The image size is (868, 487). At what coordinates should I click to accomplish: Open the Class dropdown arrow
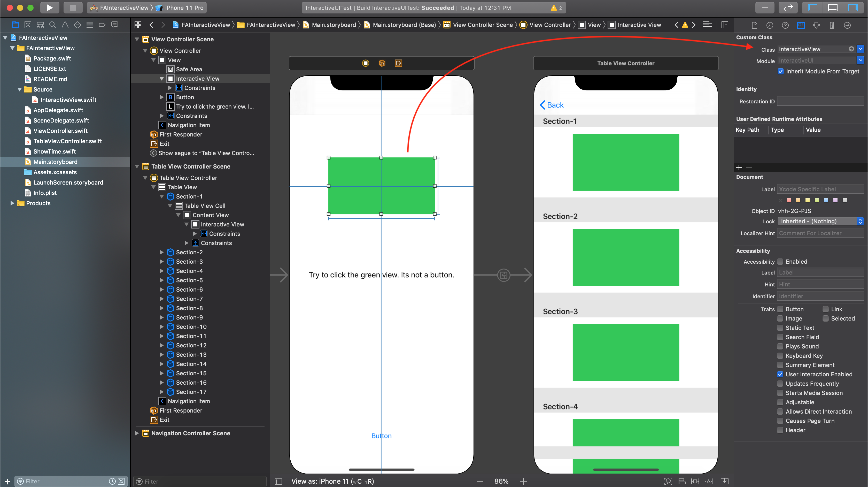[860, 49]
